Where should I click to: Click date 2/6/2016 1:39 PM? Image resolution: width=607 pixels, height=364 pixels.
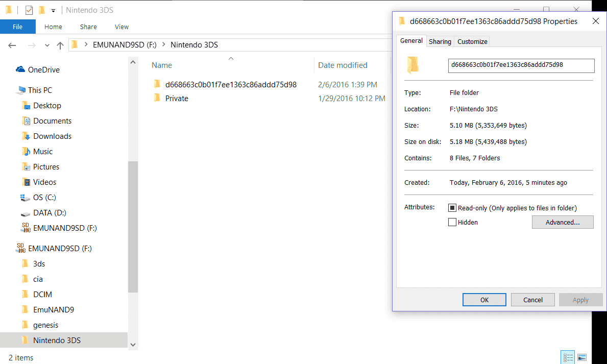(x=347, y=84)
